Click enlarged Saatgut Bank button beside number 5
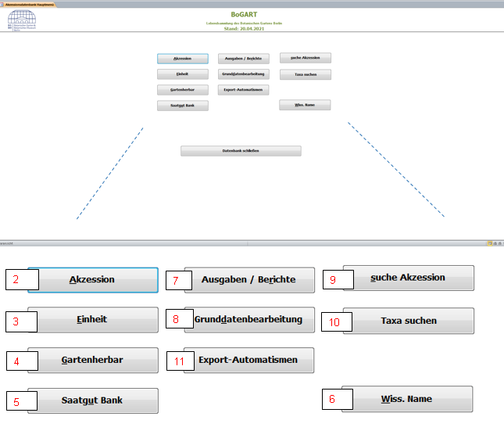 pyautogui.click(x=93, y=400)
